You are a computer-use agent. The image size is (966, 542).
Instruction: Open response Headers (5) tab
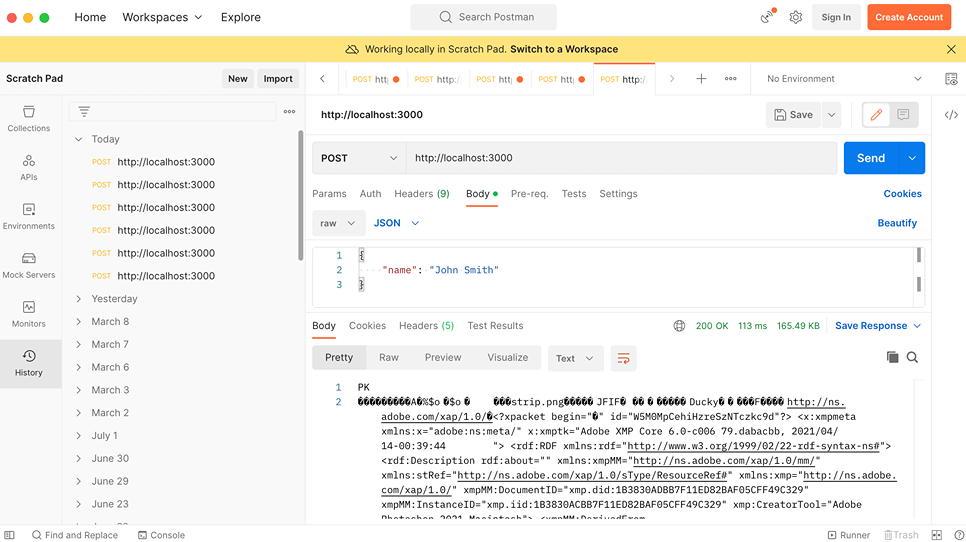tap(426, 326)
